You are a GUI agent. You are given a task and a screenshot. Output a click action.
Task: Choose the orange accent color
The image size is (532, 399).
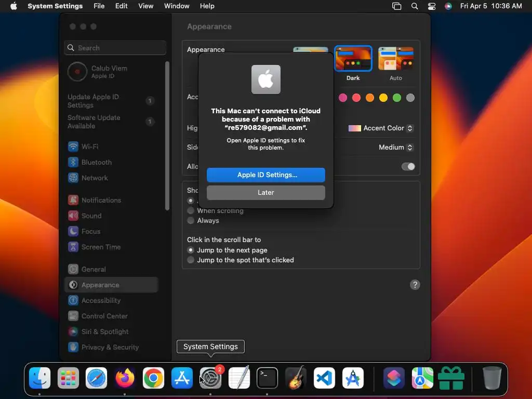click(x=370, y=98)
